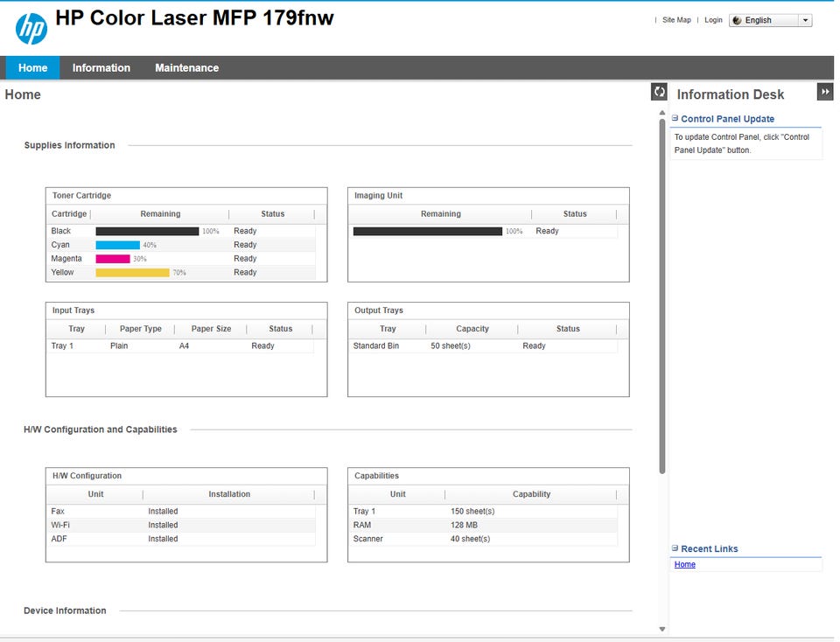This screenshot has height=642, width=840.
Task: Click the Login link
Action: (713, 20)
